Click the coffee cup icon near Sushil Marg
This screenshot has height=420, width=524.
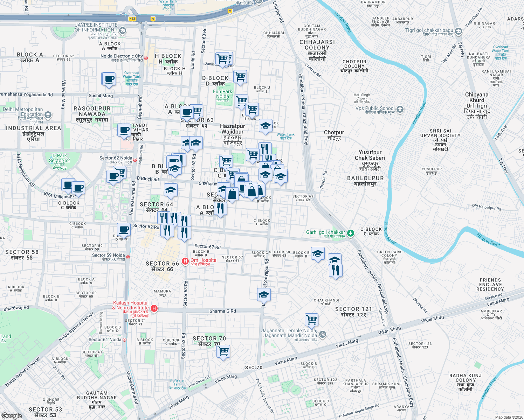[x=109, y=80]
